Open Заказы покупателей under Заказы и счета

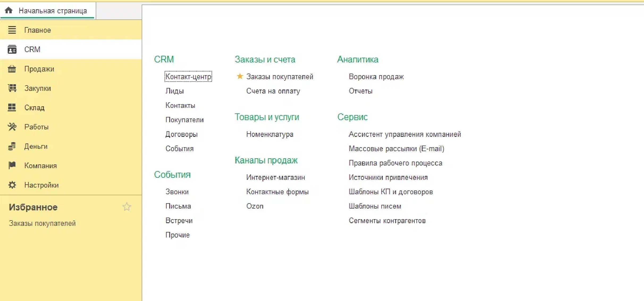pos(280,77)
